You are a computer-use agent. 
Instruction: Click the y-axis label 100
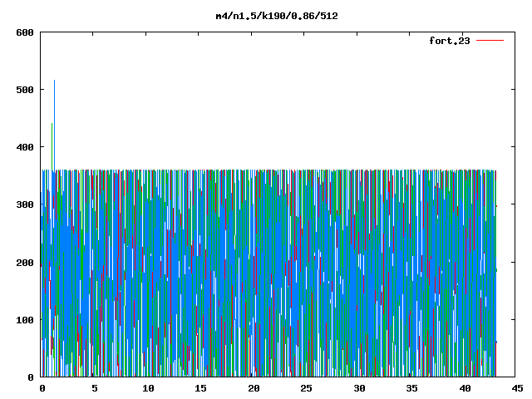(x=25, y=320)
